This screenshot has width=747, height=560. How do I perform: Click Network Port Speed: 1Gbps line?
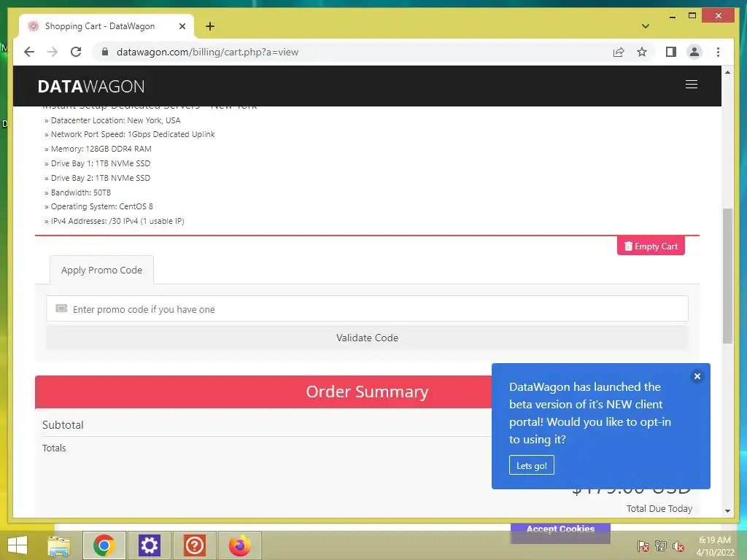click(x=130, y=134)
